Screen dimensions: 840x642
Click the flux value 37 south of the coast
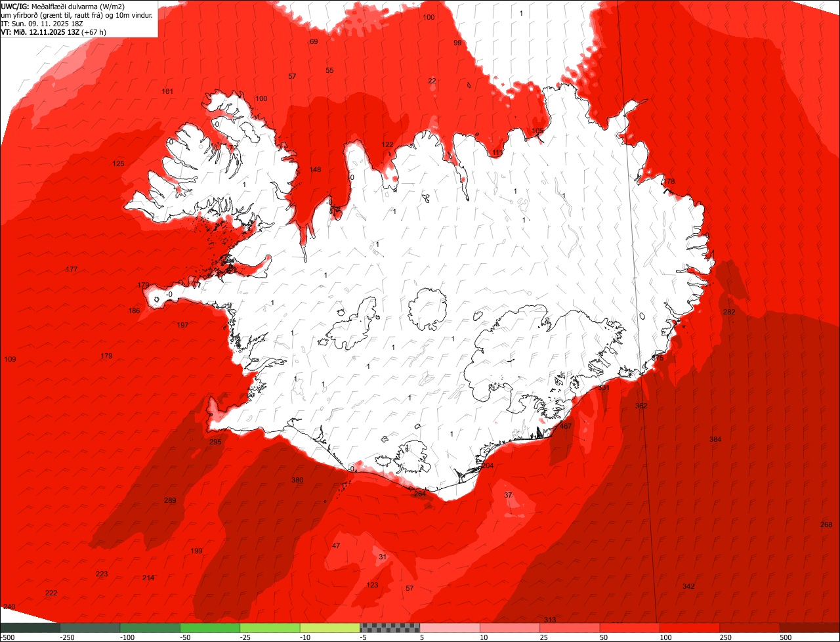(508, 494)
